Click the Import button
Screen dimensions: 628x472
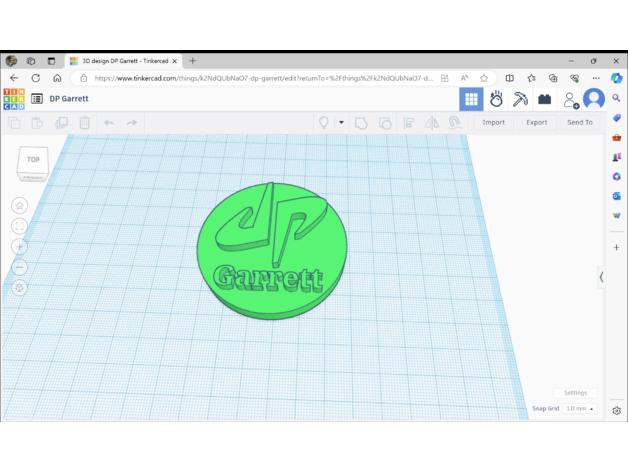(x=493, y=122)
